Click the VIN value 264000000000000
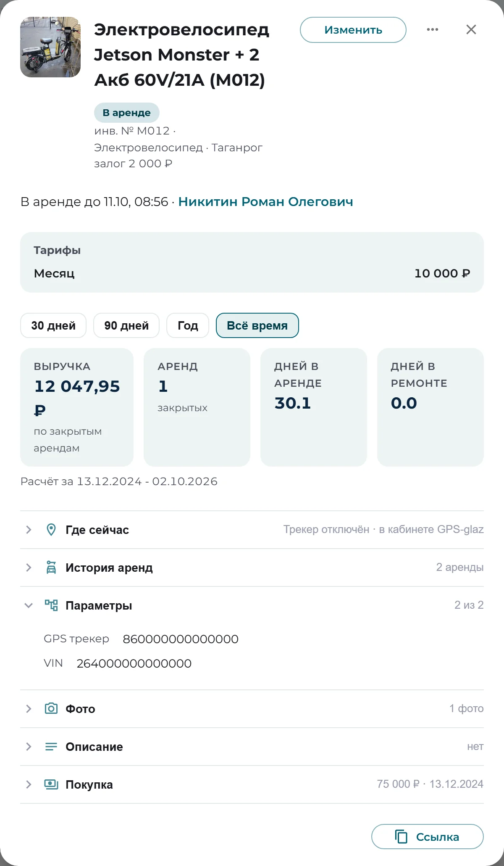The image size is (504, 866). (x=134, y=663)
